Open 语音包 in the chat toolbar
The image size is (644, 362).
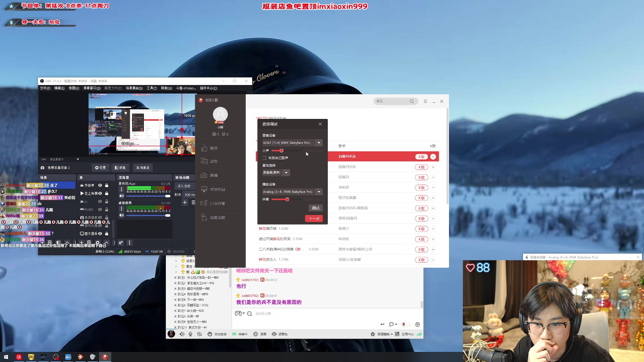tap(280, 334)
